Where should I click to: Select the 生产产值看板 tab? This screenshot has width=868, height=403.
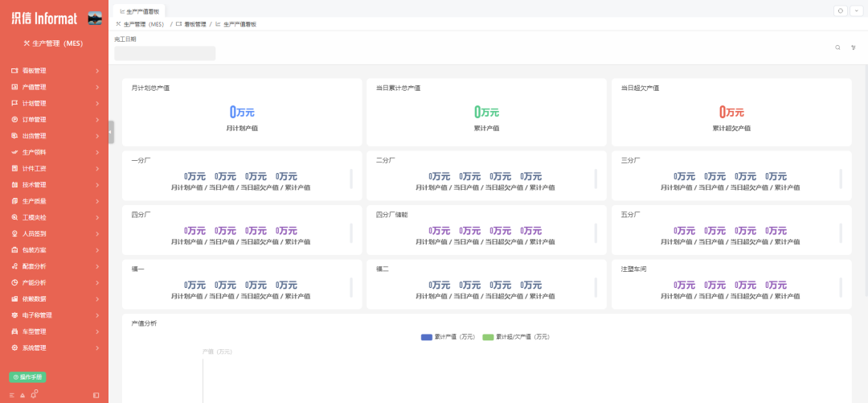[x=140, y=11]
